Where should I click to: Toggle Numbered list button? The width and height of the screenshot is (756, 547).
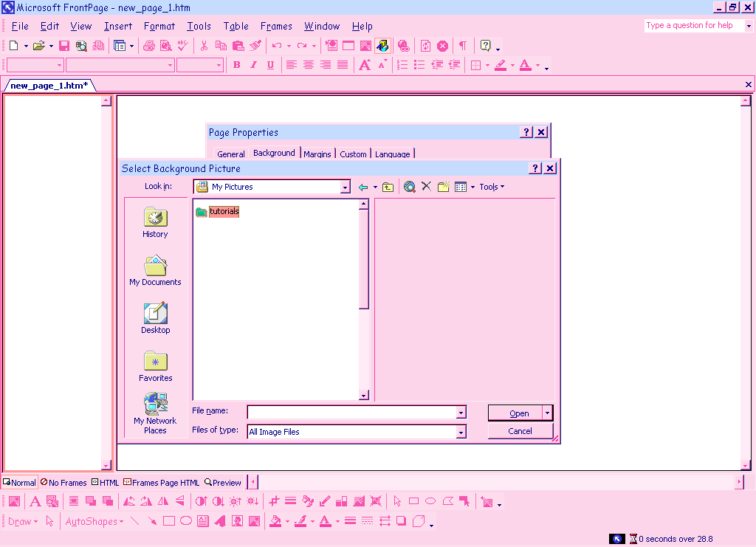point(402,64)
